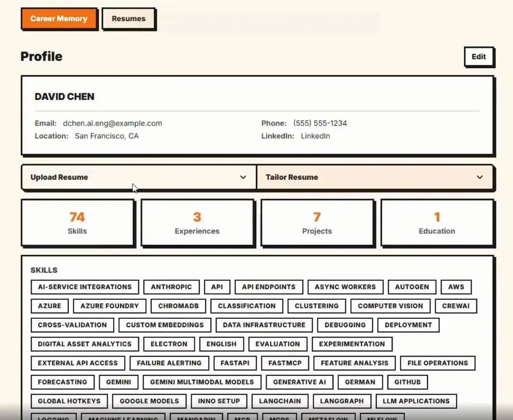Open the Upload Resume dropdown panel

click(x=139, y=177)
